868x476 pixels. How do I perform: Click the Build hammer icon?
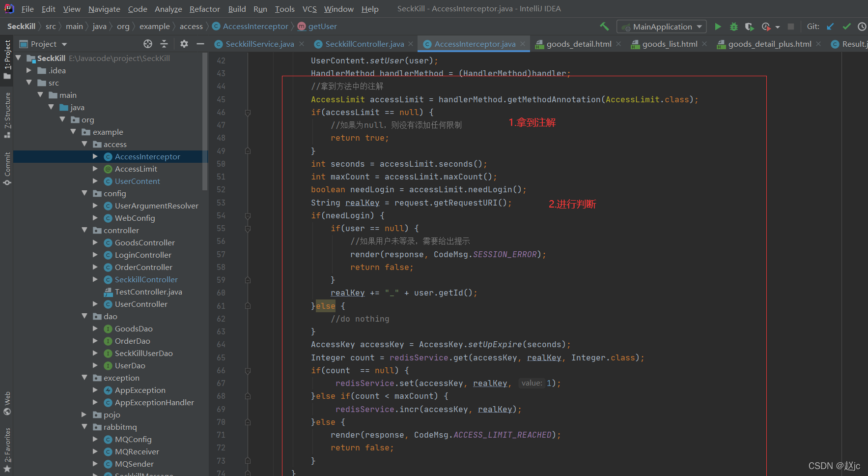click(x=604, y=27)
